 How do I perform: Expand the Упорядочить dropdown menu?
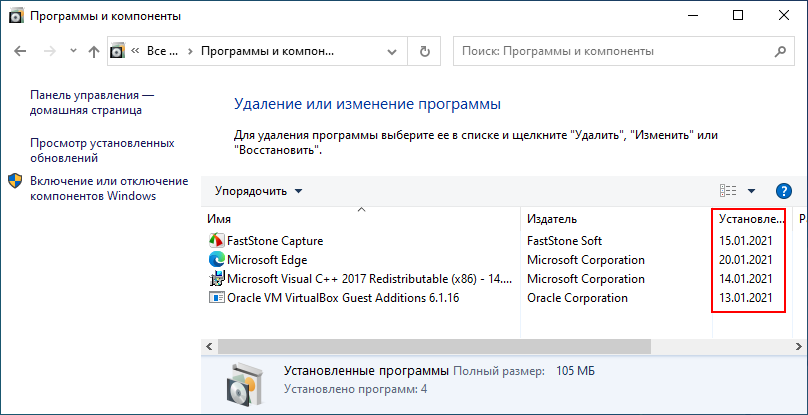(258, 191)
